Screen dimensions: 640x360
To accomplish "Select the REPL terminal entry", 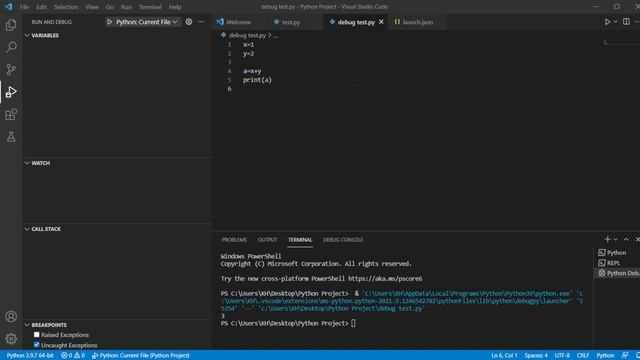I will [609, 263].
